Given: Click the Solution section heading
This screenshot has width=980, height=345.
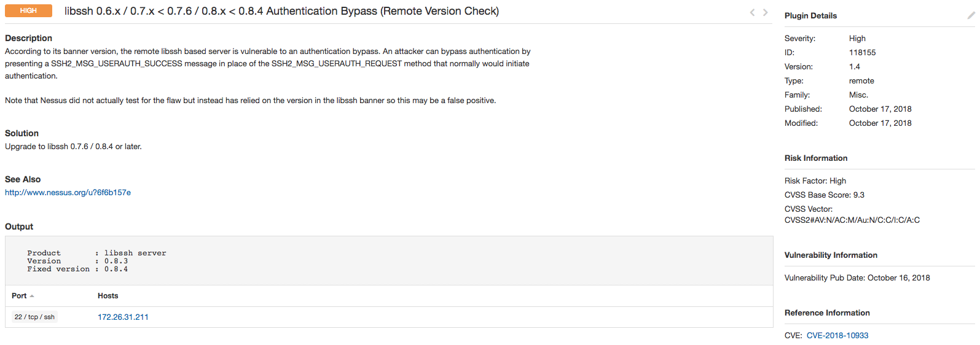Looking at the screenshot, I should [22, 133].
